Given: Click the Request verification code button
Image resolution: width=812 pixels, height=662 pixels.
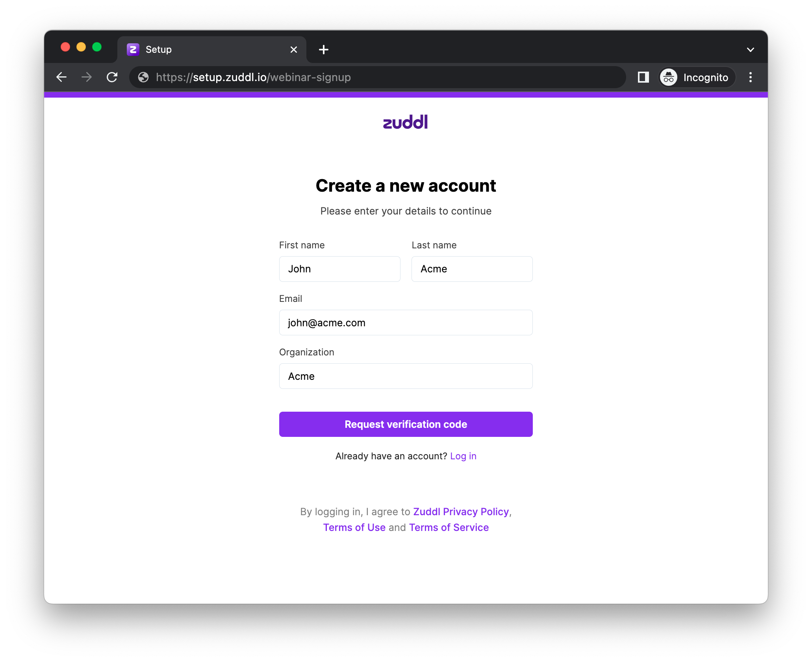Looking at the screenshot, I should 406,424.
